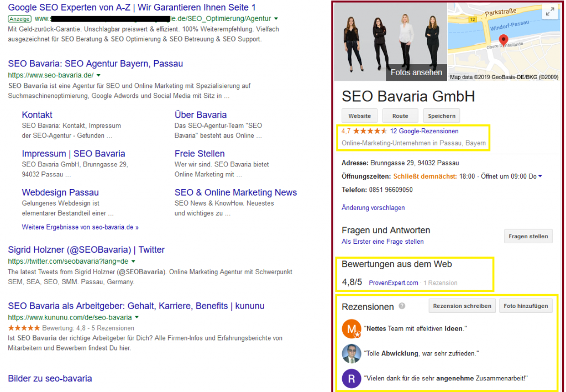Click the Rezension schreiben button

[x=462, y=306]
